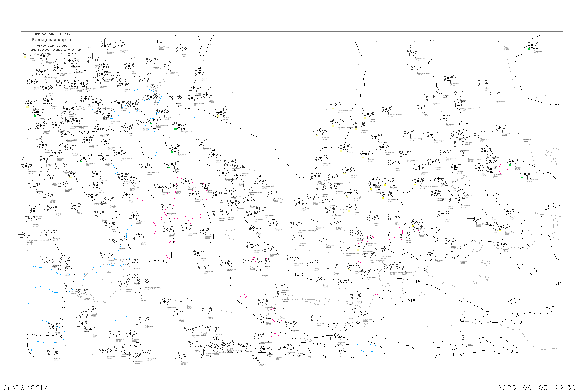This screenshot has height=392, width=588.
Task: Click the meteocenter.net UNNN.png URL text
Action: click(55, 50)
